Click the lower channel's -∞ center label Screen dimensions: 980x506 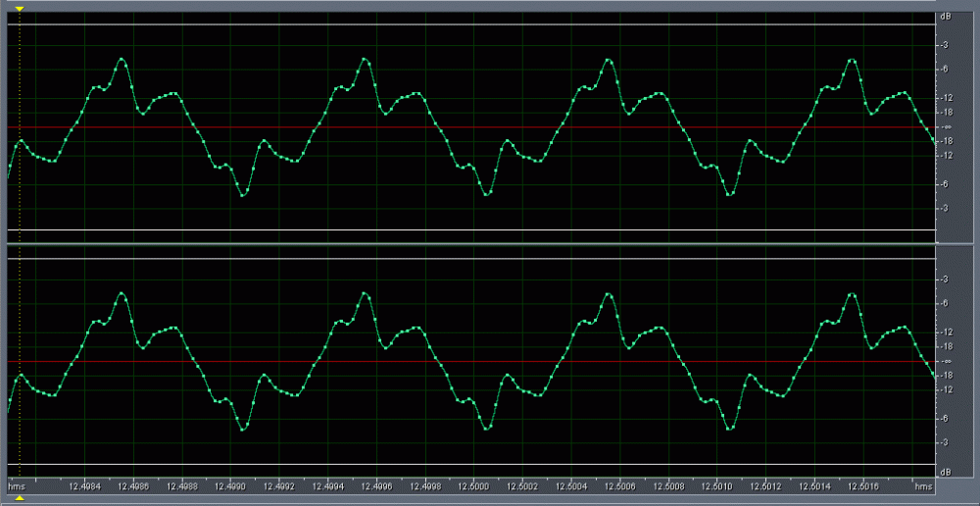click(947, 362)
